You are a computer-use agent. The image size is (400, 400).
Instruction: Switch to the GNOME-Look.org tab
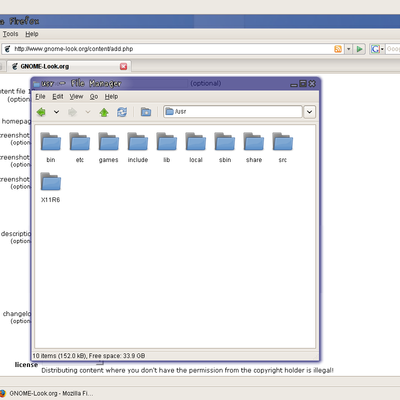pyautogui.click(x=69, y=66)
